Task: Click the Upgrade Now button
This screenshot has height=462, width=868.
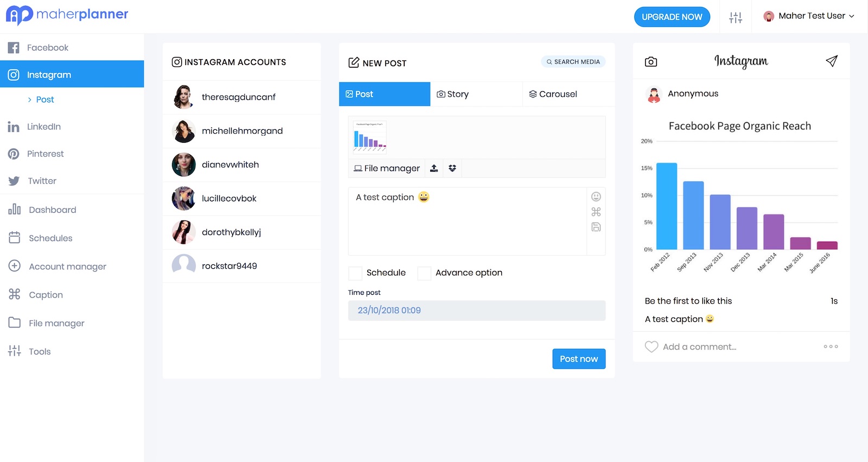Action: point(672,17)
